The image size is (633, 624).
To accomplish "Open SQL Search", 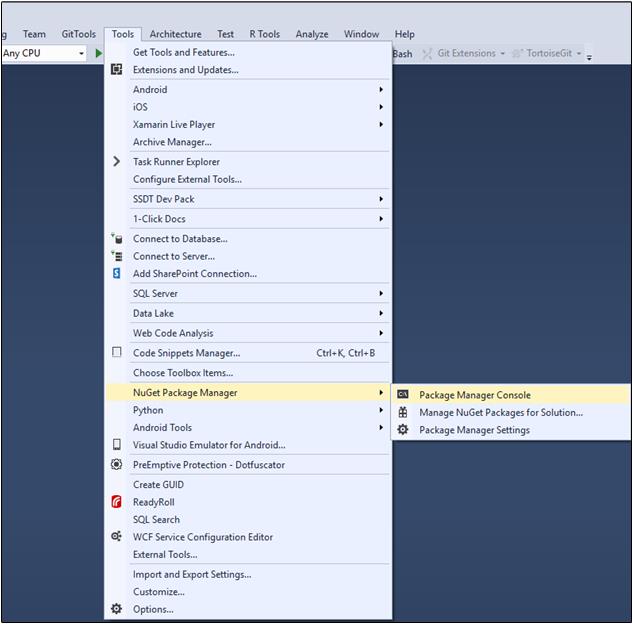I will click(x=248, y=519).
